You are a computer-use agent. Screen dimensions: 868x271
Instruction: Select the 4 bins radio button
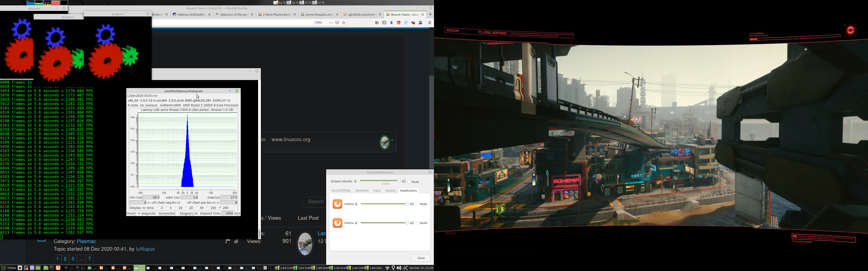click(x=167, y=208)
